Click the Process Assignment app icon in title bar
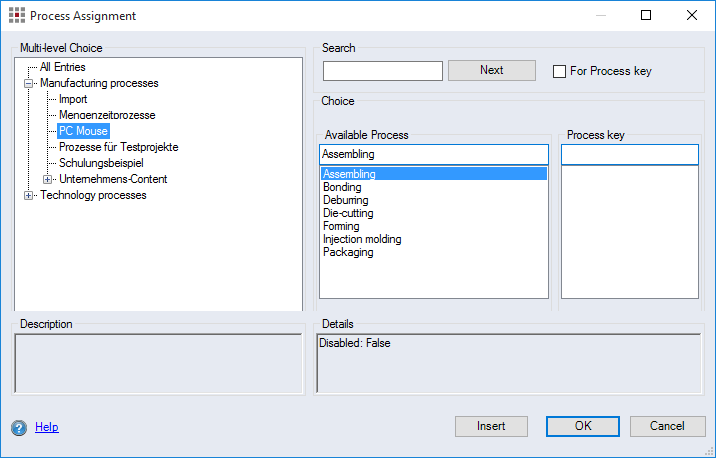This screenshot has height=458, width=716. coord(15,16)
